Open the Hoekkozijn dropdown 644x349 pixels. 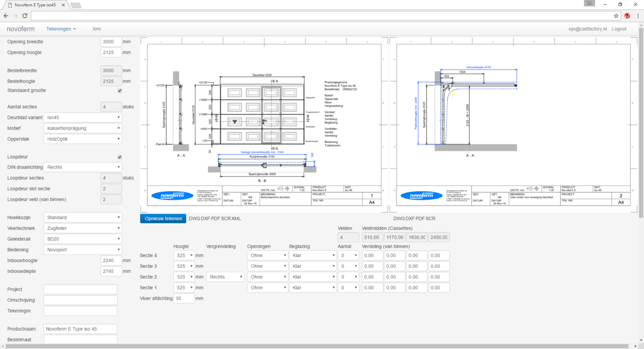(83, 217)
